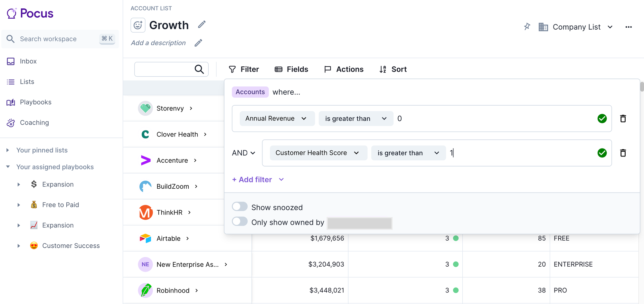Click the list search box
This screenshot has height=304, width=644.
pyautogui.click(x=171, y=69)
